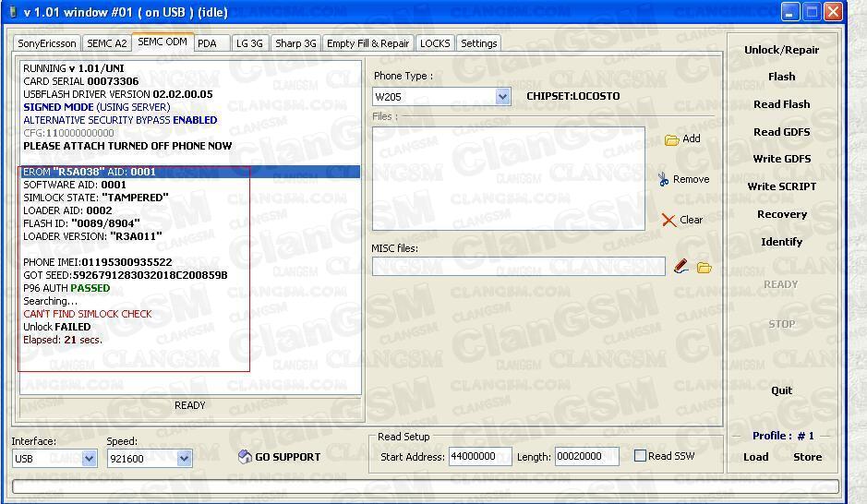Click the FLASH ID "0089/8904" log line
Image resolution: width=867 pixels, height=504 pixels.
point(81,223)
